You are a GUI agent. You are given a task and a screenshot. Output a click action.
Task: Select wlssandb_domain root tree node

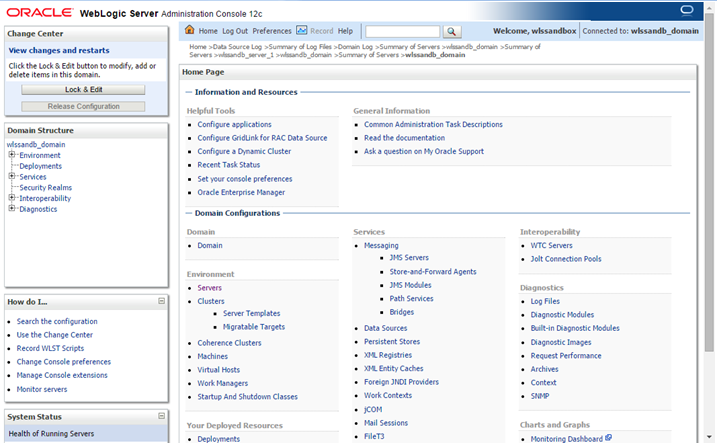[36, 144]
